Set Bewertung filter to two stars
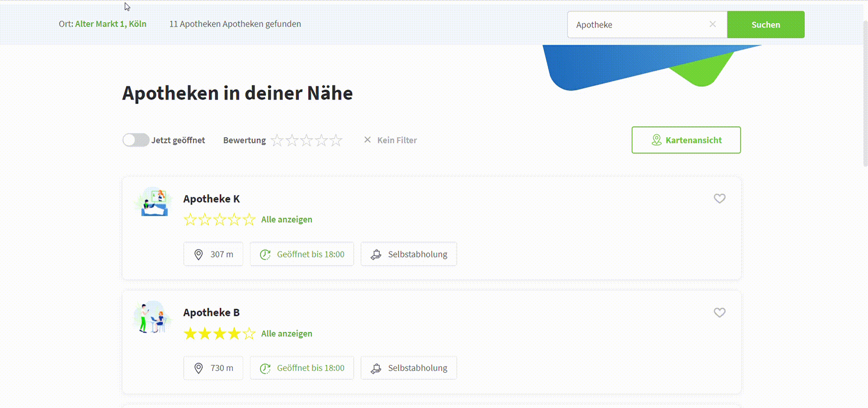Viewport: 868px width, 408px height. click(292, 140)
